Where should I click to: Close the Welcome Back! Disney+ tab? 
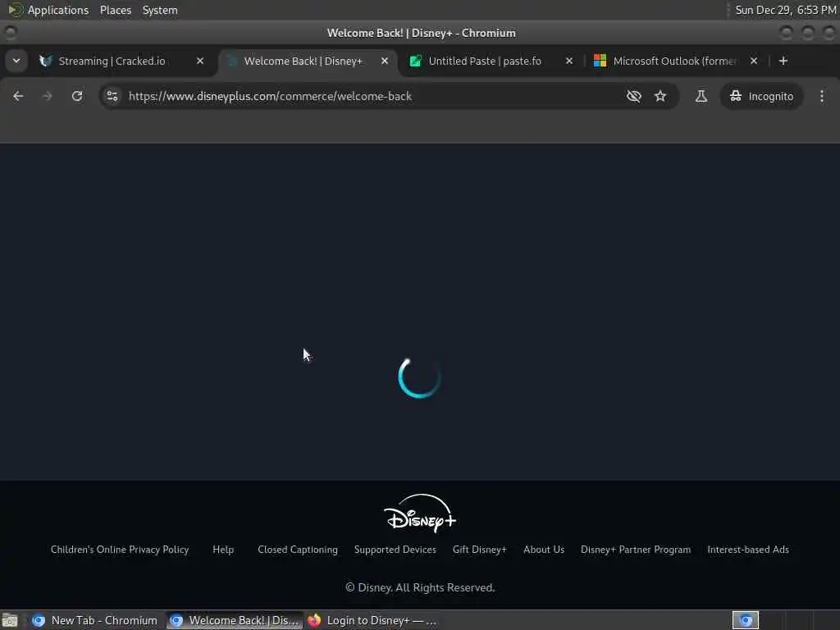coord(385,61)
